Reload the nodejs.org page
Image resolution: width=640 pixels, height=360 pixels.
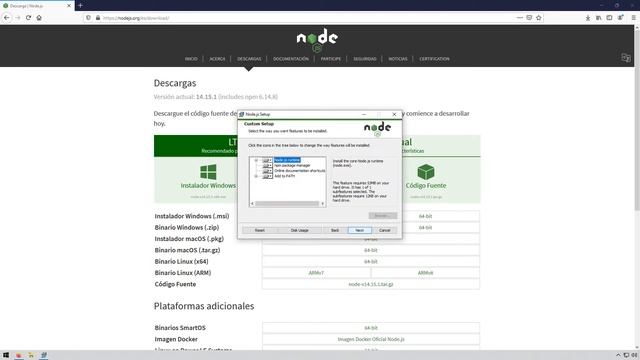pyautogui.click(x=28, y=18)
